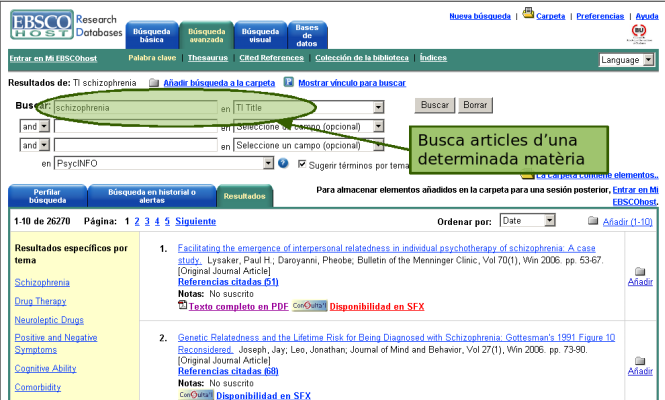Screen dimensions: 665x400
Task: Click the Buscar button
Action: [x=435, y=105]
